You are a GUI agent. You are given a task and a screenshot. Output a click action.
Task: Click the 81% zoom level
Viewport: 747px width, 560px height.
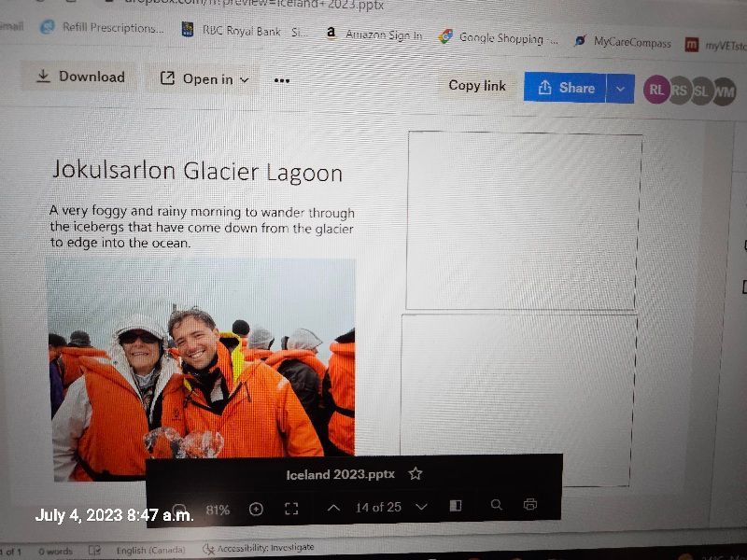(x=218, y=510)
